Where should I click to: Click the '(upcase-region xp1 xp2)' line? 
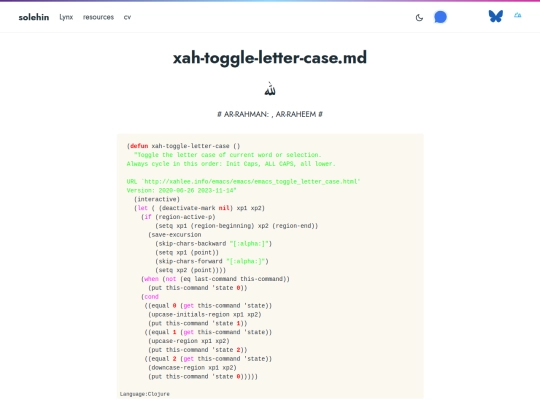coord(189,341)
